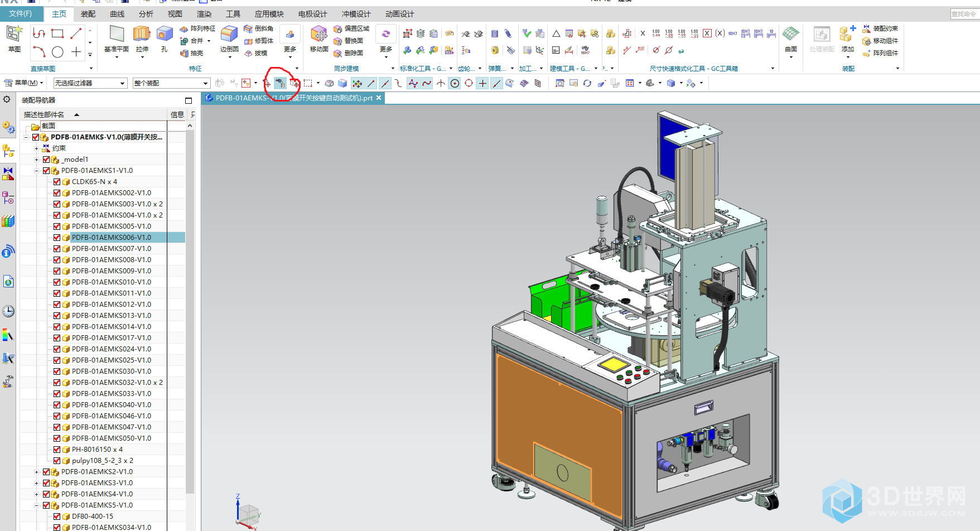
Task: Toggle the PDFB-01AEMKS2-V1.0 subassembly checkbox
Action: [x=46, y=472]
